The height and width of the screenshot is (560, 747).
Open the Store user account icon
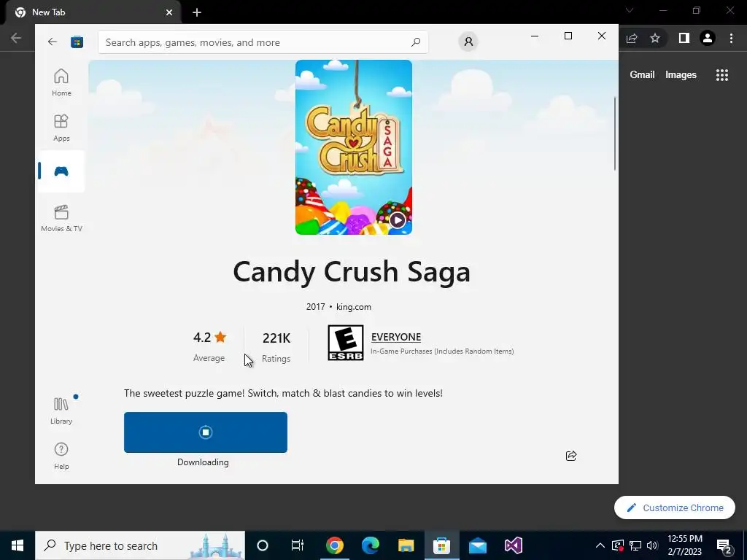468,42
